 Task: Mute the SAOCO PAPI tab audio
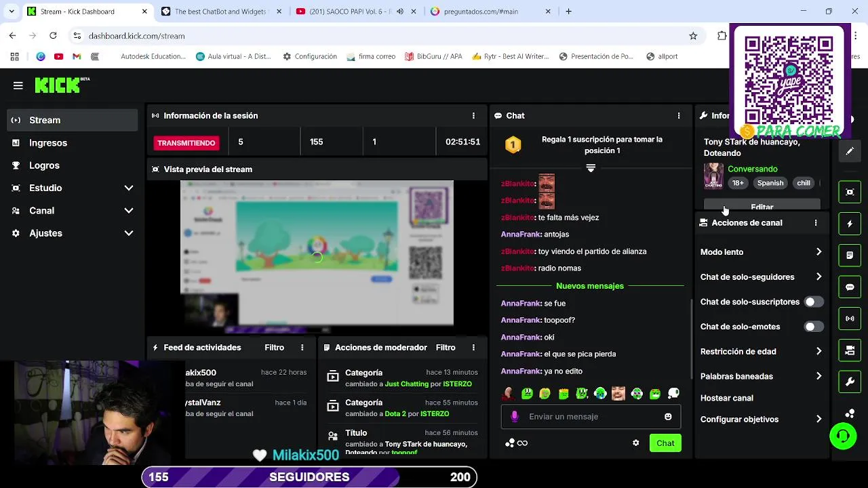click(x=399, y=12)
